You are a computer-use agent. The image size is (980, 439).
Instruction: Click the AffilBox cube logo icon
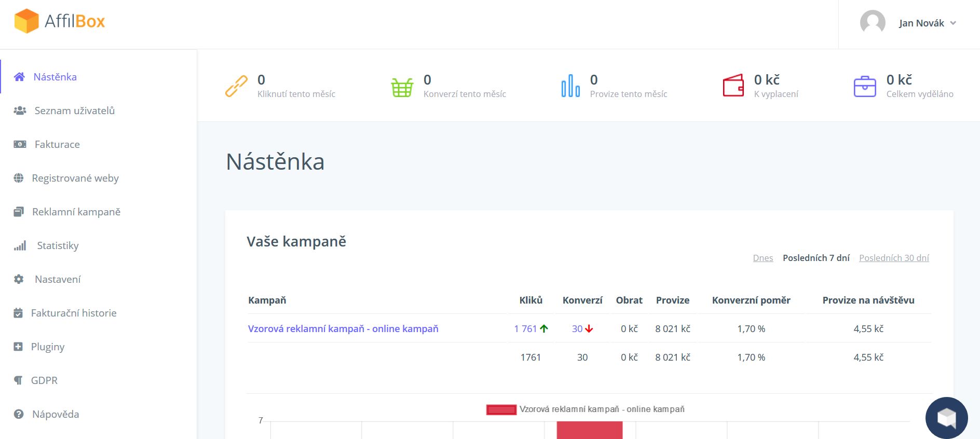(26, 21)
